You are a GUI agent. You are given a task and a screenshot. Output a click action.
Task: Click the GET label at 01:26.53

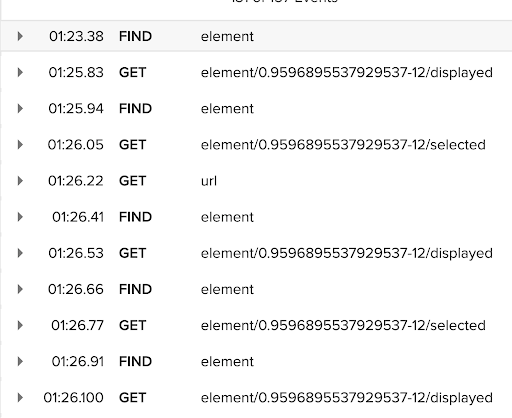(x=133, y=253)
